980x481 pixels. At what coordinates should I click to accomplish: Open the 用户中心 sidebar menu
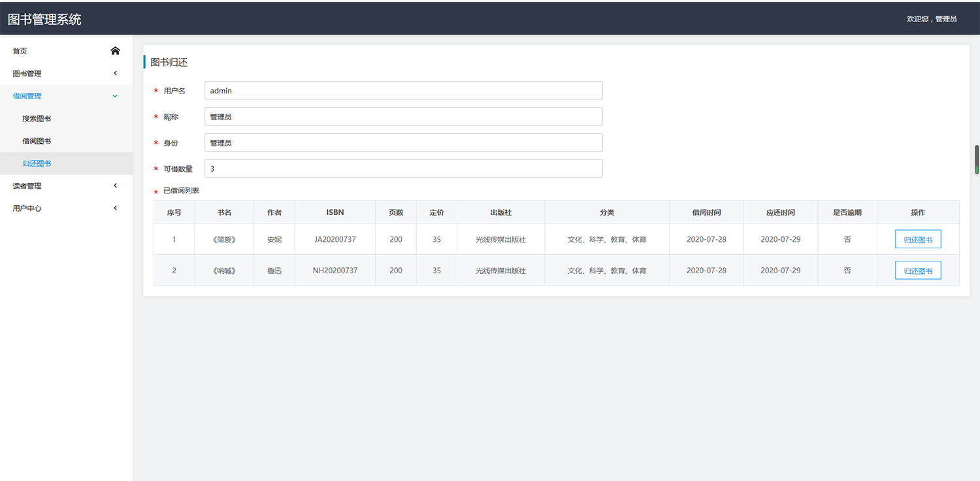66,208
